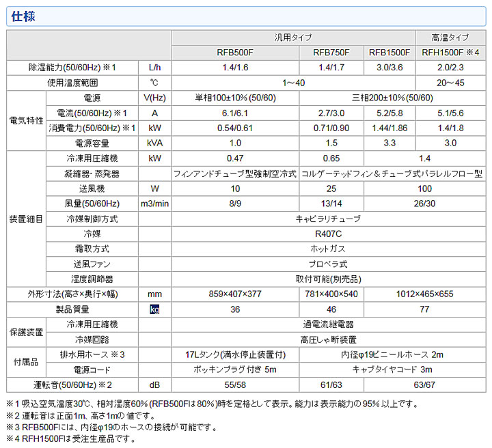
Task: Select the 装置細目 category cell
Action: [27, 219]
